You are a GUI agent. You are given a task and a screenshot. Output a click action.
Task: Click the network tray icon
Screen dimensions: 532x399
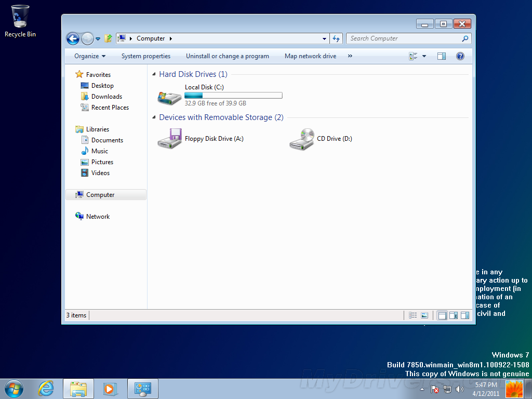447,389
